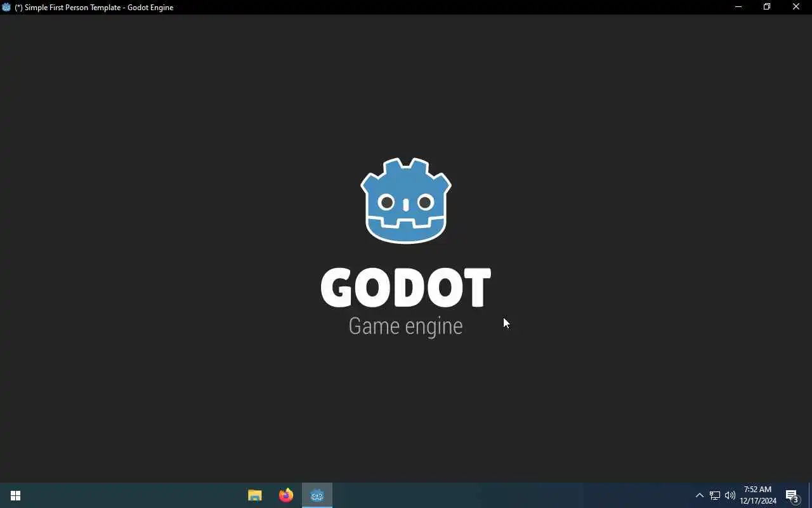Select the Godot Engine taskbar icon

317,495
